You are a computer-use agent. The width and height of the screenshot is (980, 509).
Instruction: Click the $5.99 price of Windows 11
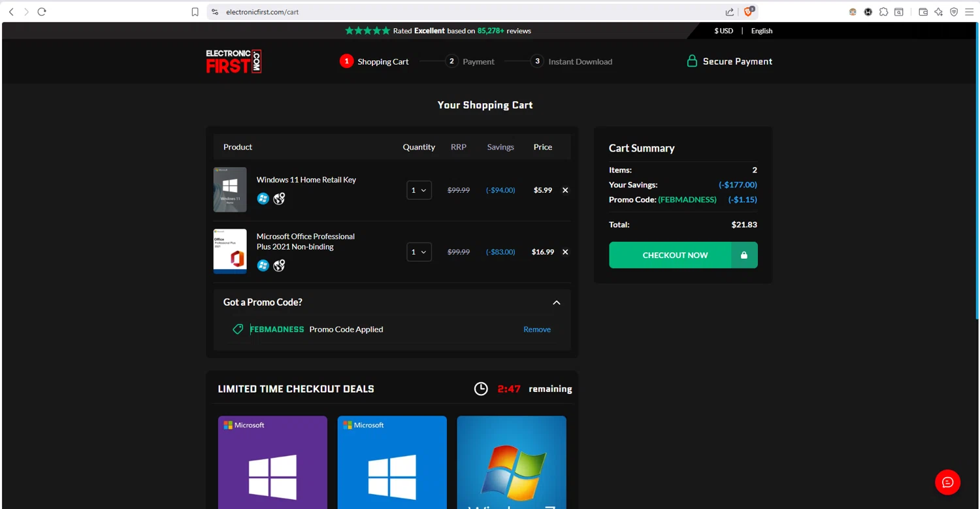pyautogui.click(x=543, y=190)
